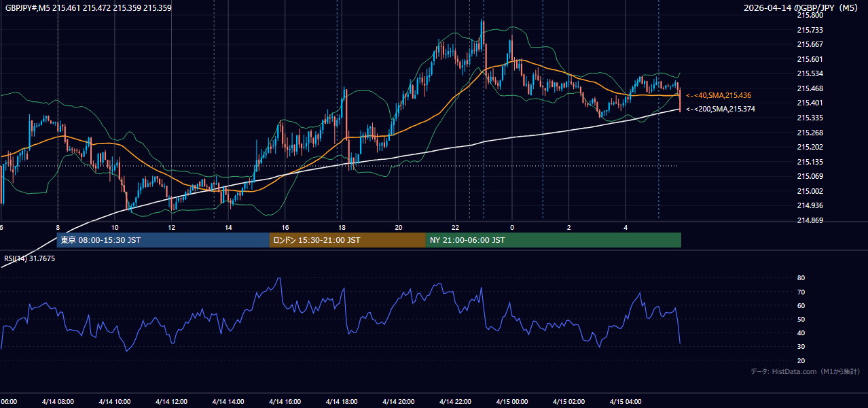868x408 pixels.
Task: Click the 4/15 02:00 date label
Action: (568, 401)
